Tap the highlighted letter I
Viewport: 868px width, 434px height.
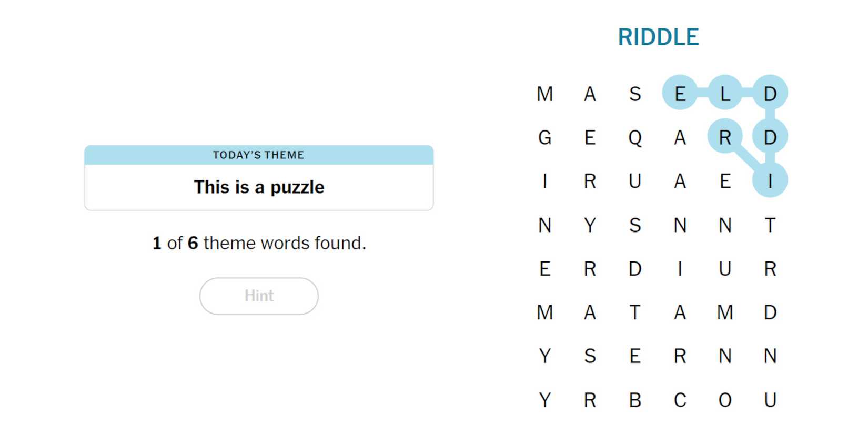(770, 181)
